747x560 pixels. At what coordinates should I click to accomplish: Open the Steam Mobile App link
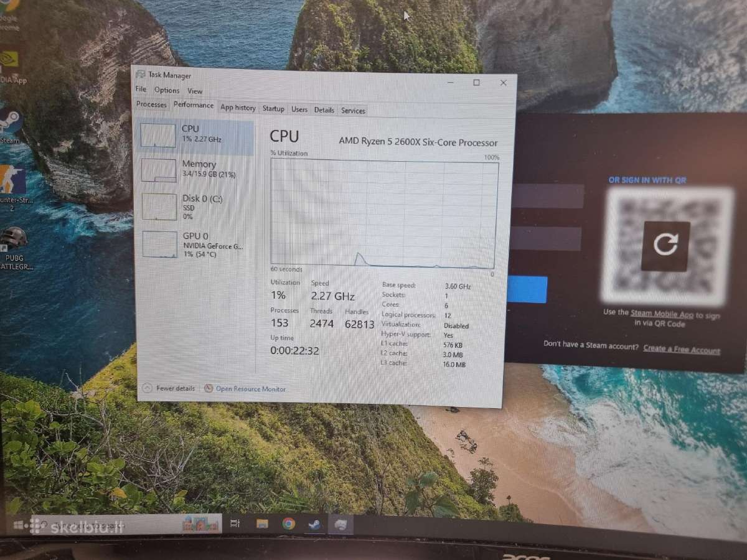coord(663,314)
